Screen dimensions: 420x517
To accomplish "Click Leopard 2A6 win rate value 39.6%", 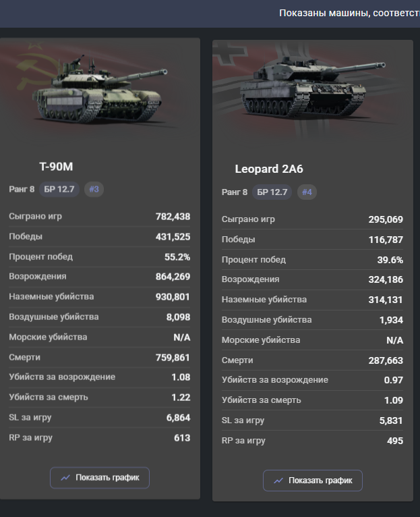I will pos(390,260).
